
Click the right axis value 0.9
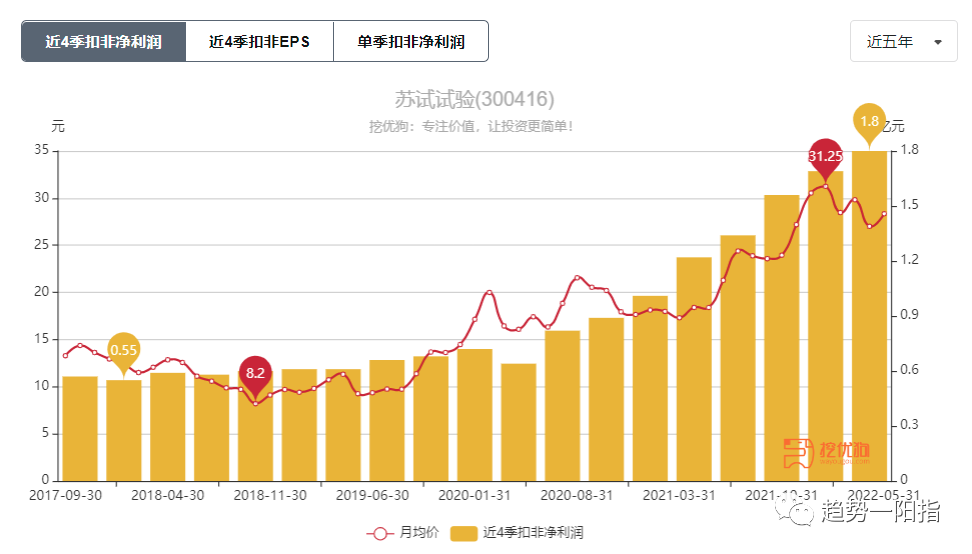point(909,315)
